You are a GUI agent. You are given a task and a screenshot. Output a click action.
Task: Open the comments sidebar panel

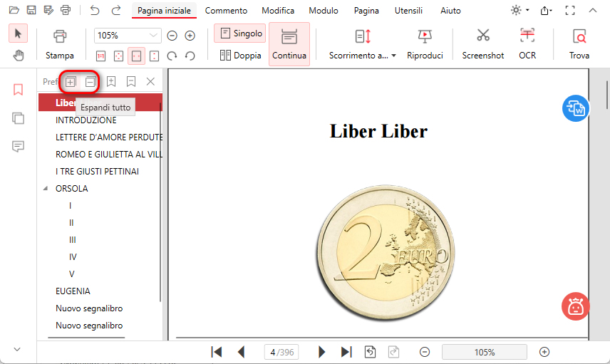[x=18, y=146]
